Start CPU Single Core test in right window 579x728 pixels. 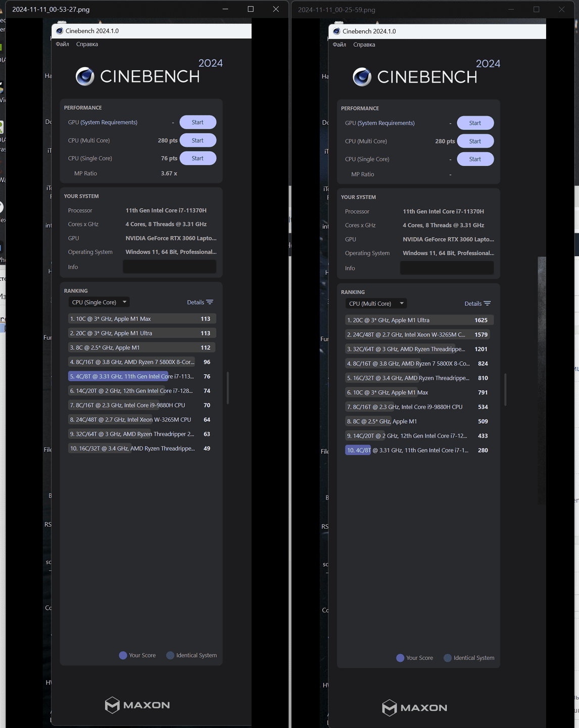click(x=475, y=159)
